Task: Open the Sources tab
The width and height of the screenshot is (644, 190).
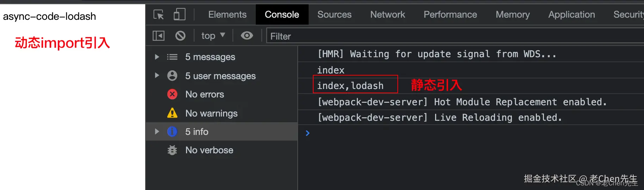Action: [x=334, y=14]
